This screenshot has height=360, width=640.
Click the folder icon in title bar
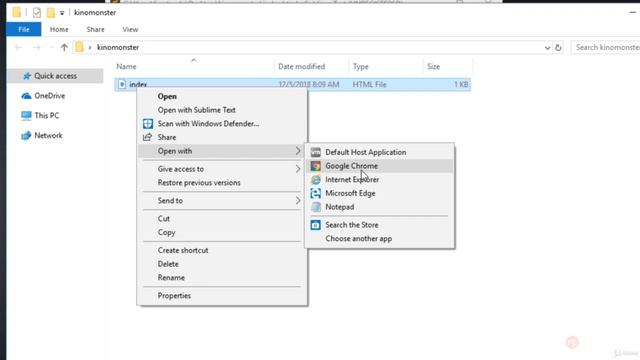pyautogui.click(x=16, y=12)
